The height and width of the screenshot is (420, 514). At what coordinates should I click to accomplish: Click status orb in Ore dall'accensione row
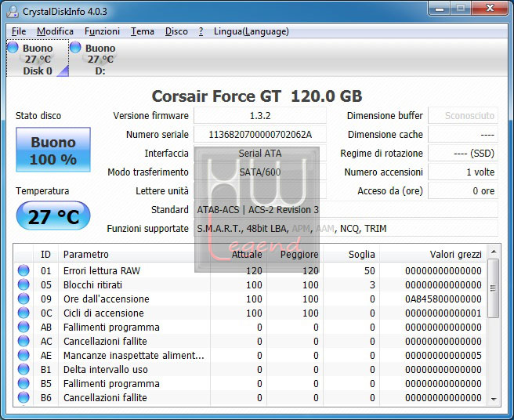pos(24,299)
